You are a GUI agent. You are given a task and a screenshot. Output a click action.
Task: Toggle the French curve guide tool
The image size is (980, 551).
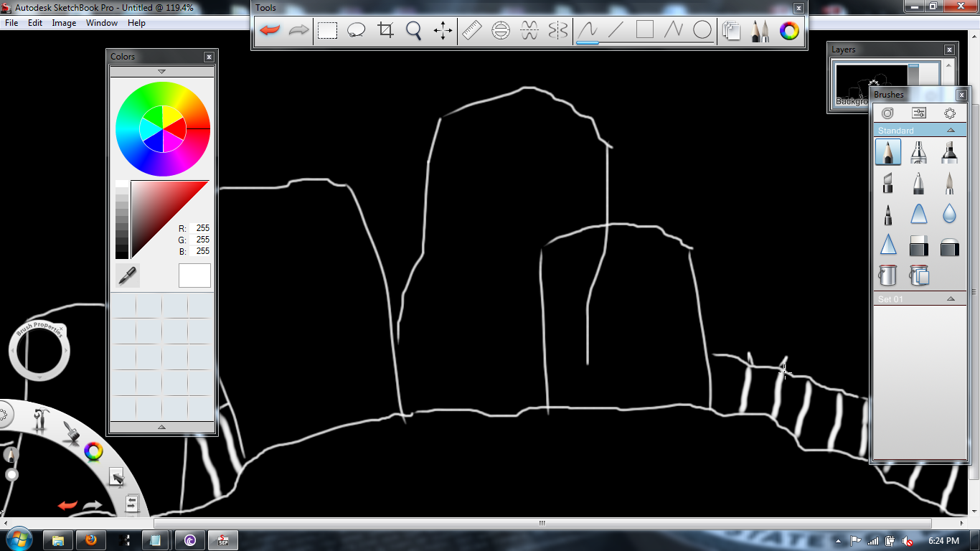coord(529,30)
